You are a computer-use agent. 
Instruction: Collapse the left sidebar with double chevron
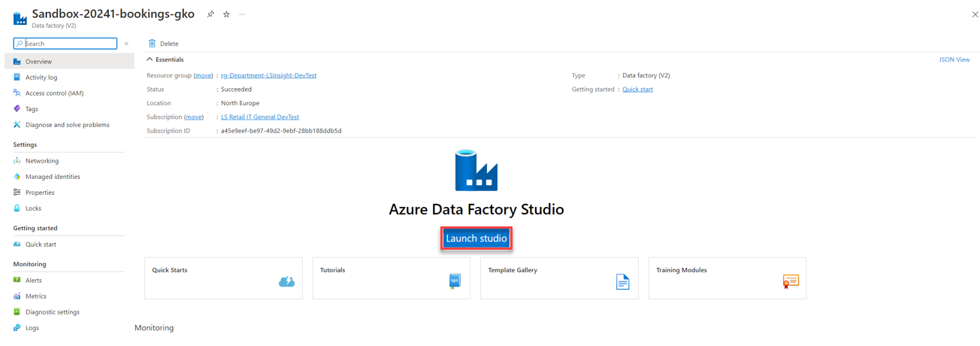coord(126,44)
